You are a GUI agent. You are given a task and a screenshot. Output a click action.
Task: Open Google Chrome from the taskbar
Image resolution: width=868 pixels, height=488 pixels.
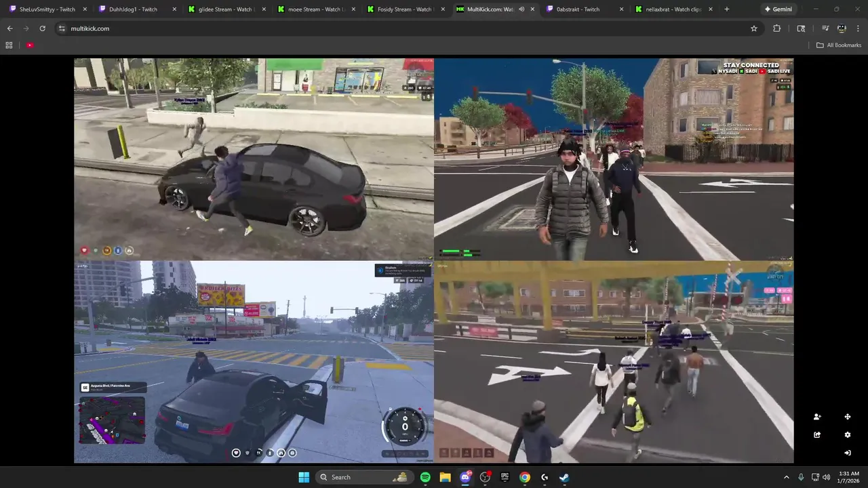[525, 477]
